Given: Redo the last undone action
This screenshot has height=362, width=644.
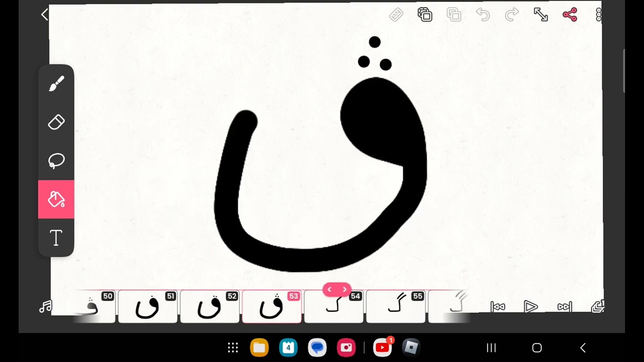Looking at the screenshot, I should [512, 15].
